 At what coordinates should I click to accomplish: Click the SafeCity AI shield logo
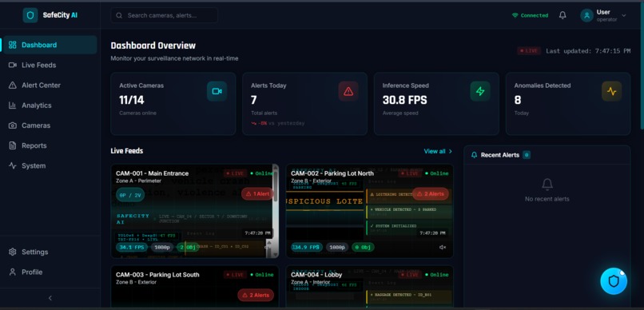30,15
